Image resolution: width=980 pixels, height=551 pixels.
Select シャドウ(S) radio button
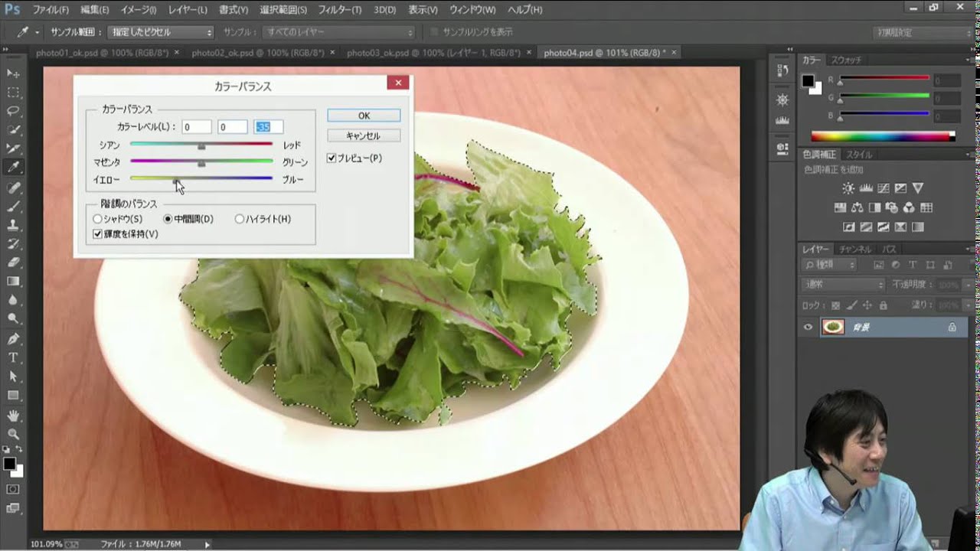tap(97, 219)
